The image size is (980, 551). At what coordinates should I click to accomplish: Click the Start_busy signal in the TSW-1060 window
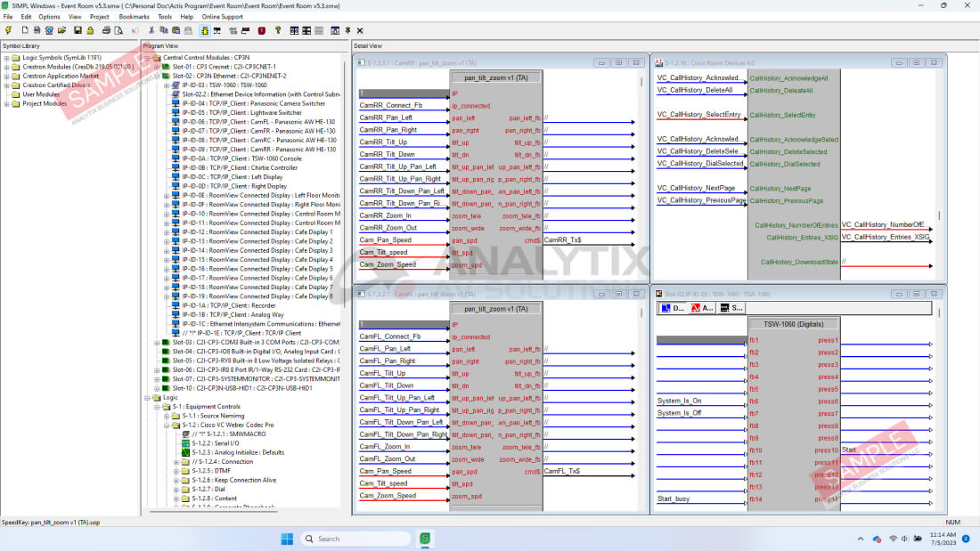(674, 498)
